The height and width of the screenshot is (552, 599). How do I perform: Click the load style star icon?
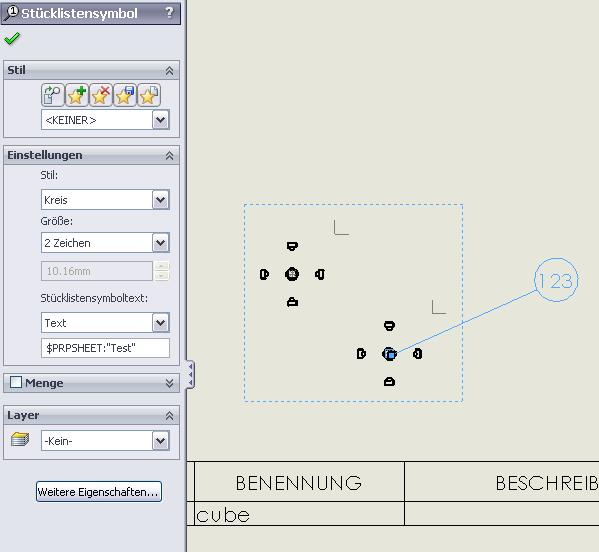[149, 95]
